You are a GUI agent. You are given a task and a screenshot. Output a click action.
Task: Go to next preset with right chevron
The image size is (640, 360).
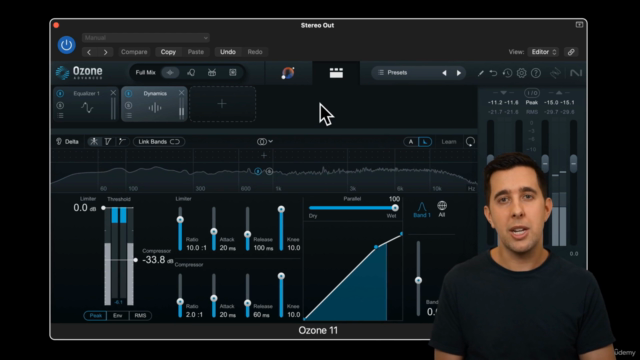[106, 52]
